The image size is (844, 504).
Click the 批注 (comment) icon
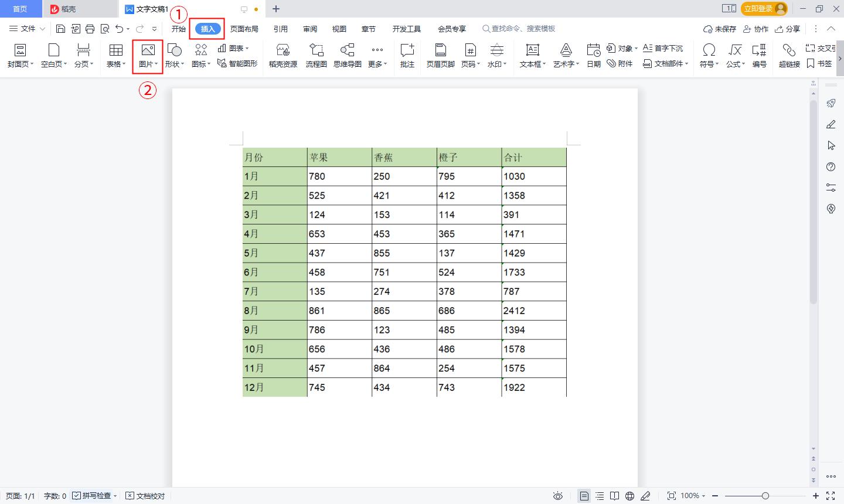tap(407, 56)
